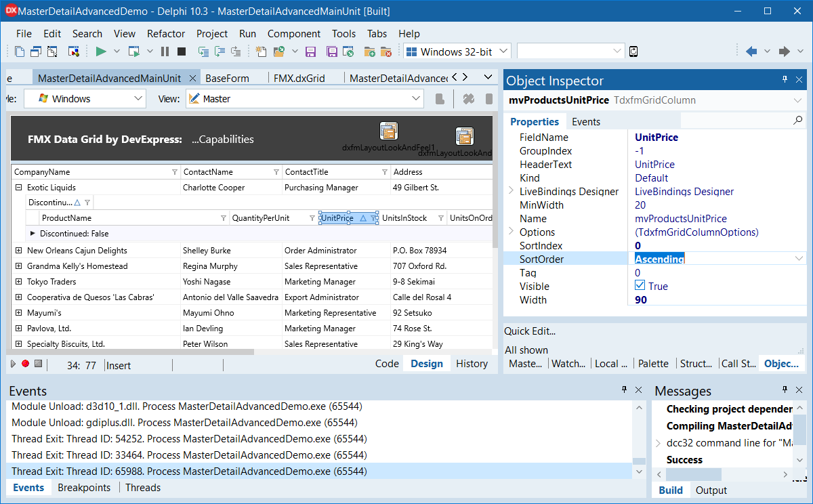Click the purple Save icon
The image size is (813, 504).
point(311,51)
